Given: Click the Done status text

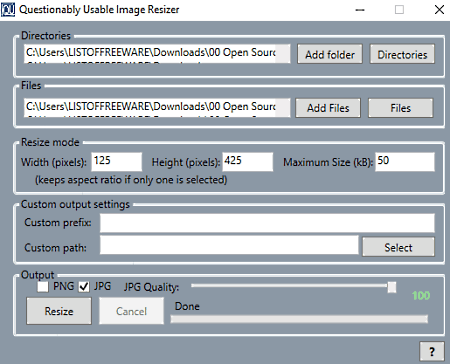Looking at the screenshot, I should [x=187, y=306].
